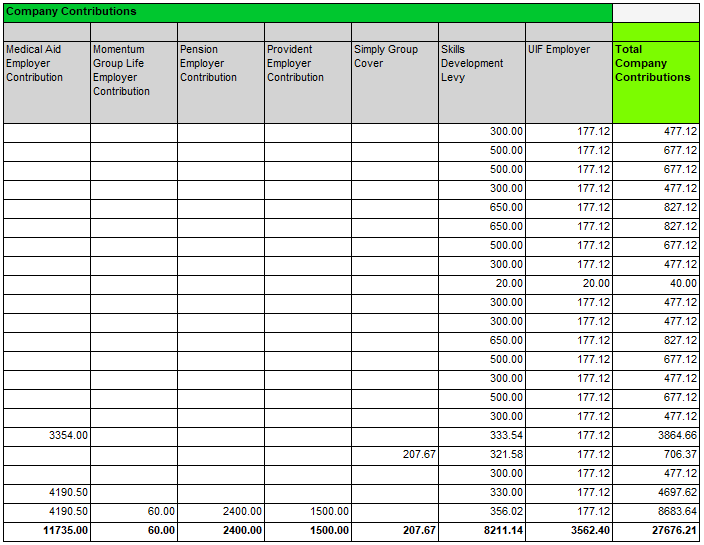
Task: Click the Medical Aid sum 11735.00
Action: click(x=47, y=531)
